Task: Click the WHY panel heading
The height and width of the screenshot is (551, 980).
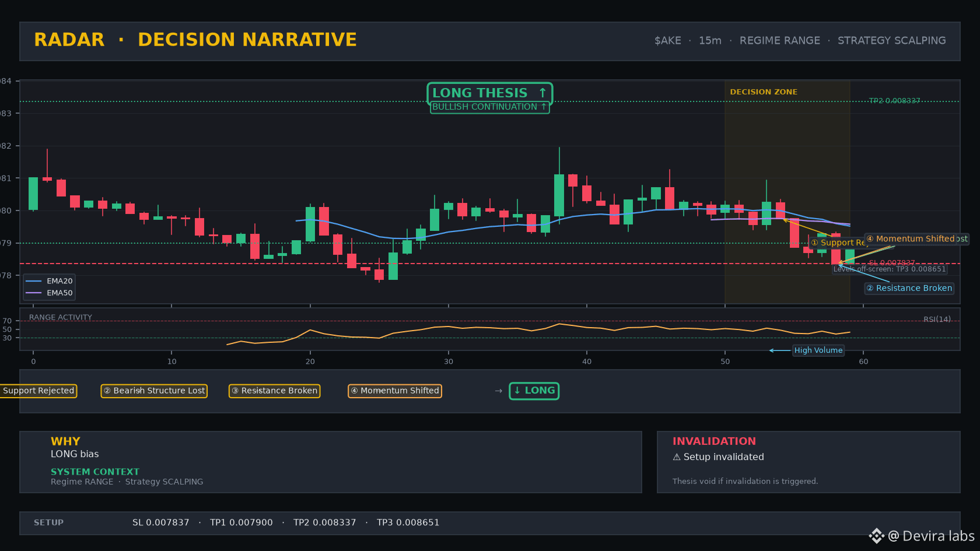Action: pos(65,441)
